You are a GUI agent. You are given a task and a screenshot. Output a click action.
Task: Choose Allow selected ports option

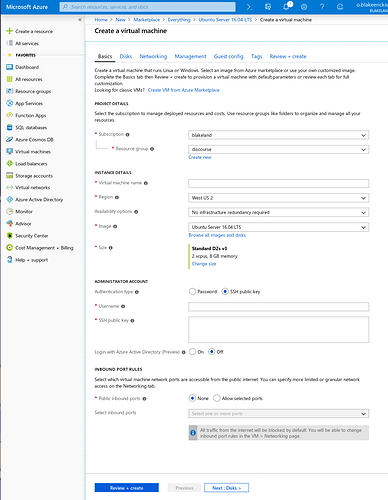click(x=217, y=398)
